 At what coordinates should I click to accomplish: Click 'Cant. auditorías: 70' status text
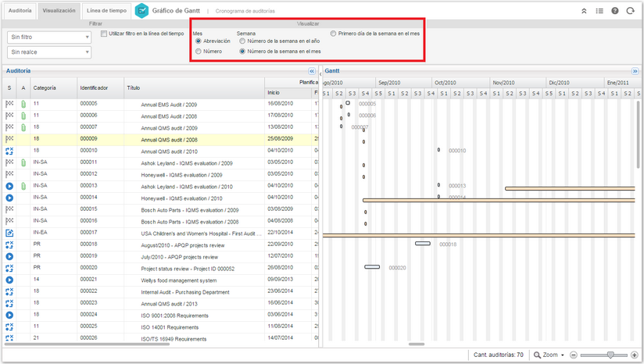coord(498,355)
